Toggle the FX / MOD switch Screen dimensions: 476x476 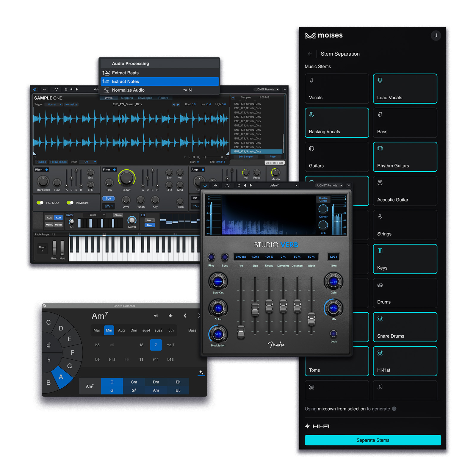pyautogui.click(x=40, y=203)
